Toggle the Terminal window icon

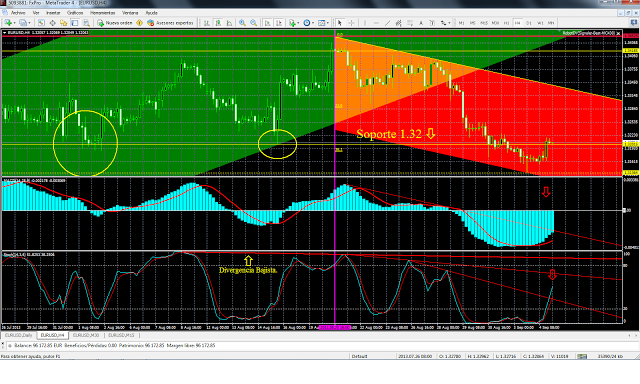(75, 23)
